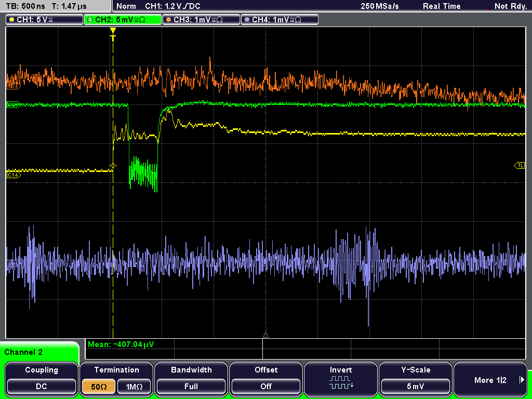This screenshot has width=532, height=399.
Task: Click the trigger level diamond on the cursor line
Action: pos(113,166)
